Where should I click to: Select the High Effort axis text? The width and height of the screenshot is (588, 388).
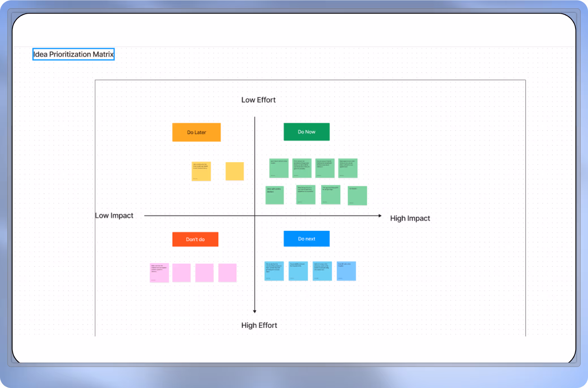[259, 325]
